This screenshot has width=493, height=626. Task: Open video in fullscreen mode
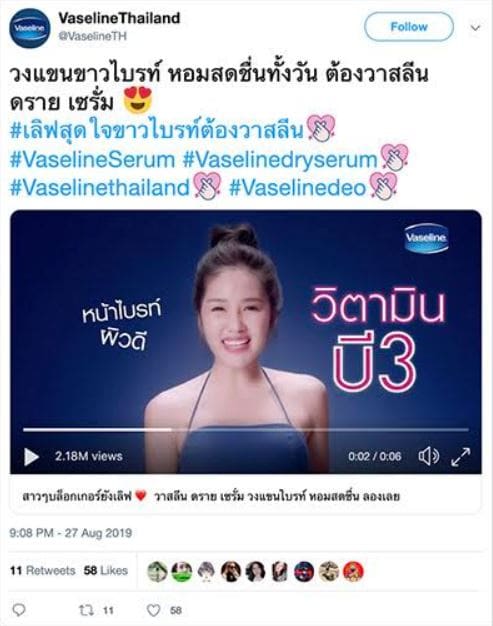tap(461, 456)
